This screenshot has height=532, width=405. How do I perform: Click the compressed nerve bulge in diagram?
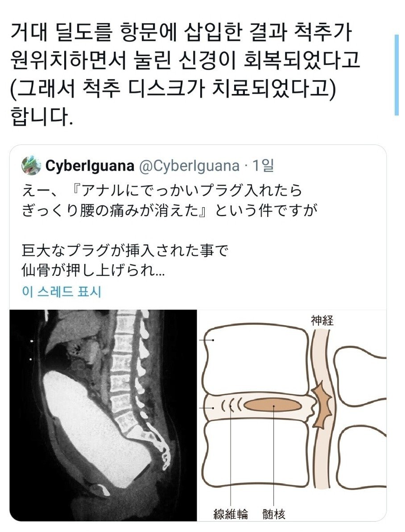pos(322,403)
